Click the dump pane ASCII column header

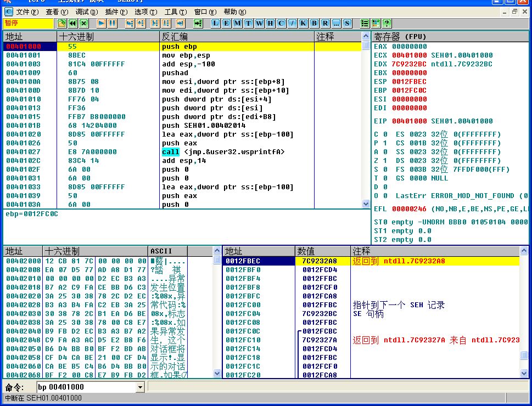pos(167,251)
